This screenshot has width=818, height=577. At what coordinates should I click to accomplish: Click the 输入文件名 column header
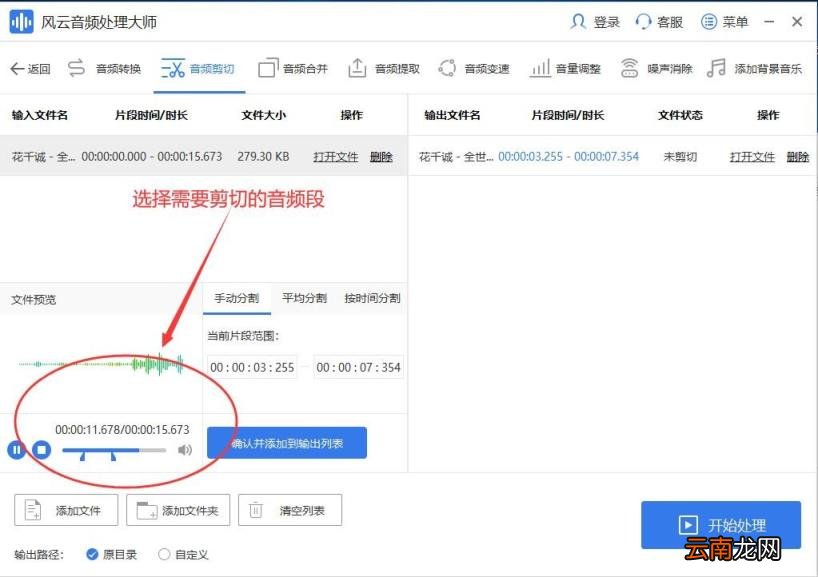40,115
